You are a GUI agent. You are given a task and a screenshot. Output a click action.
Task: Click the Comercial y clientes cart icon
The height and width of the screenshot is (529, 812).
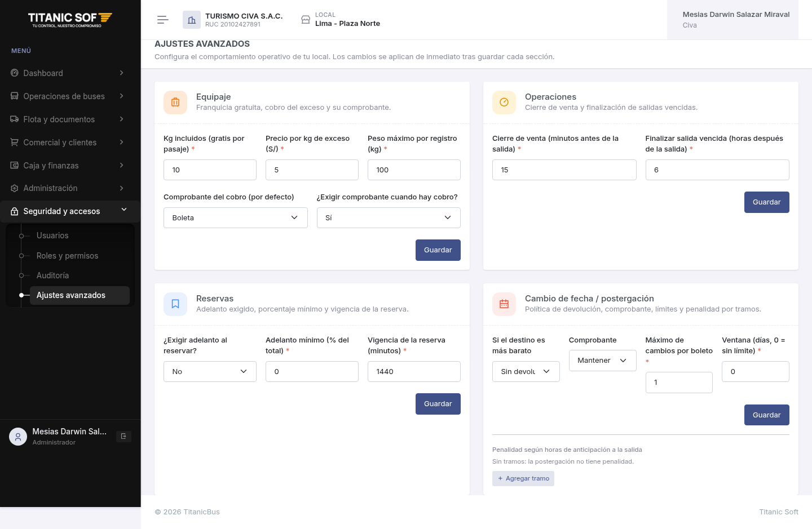pyautogui.click(x=15, y=142)
